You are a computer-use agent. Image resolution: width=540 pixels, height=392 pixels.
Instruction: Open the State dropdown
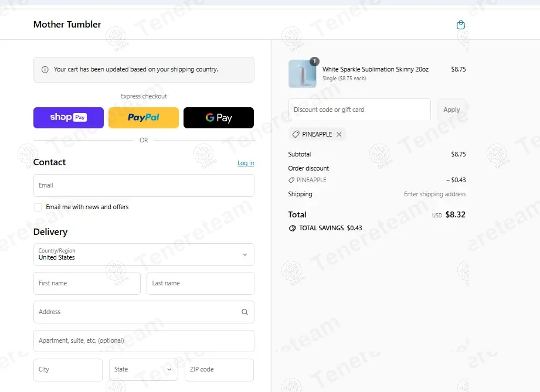click(144, 370)
